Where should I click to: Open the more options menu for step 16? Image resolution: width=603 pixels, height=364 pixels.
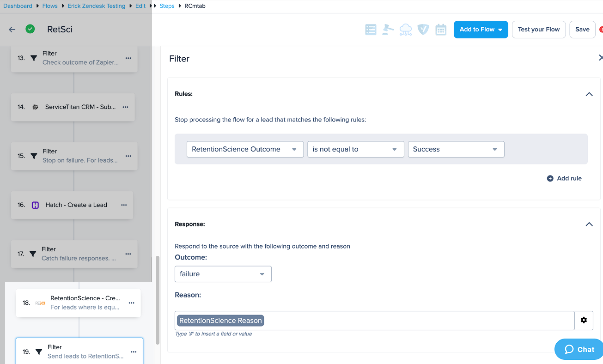[124, 205]
